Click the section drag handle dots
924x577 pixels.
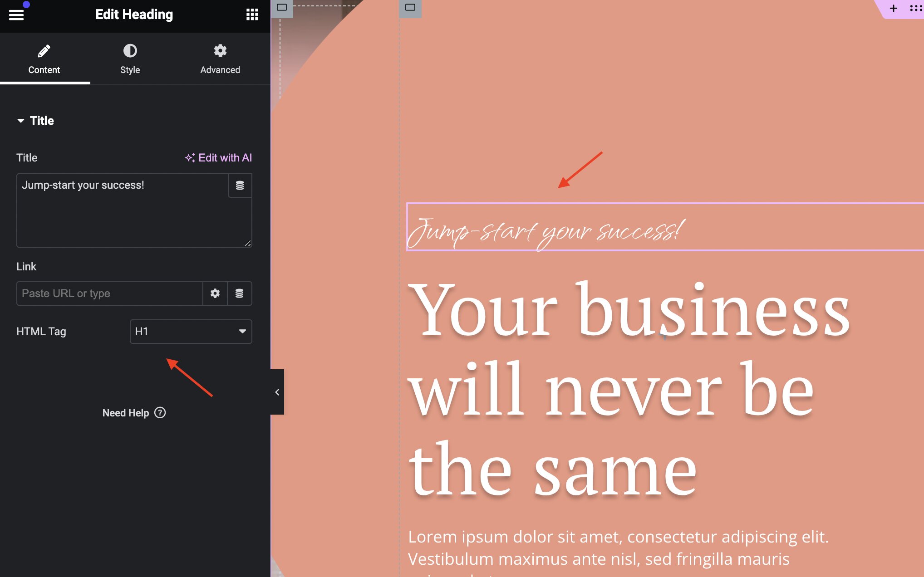(x=916, y=8)
